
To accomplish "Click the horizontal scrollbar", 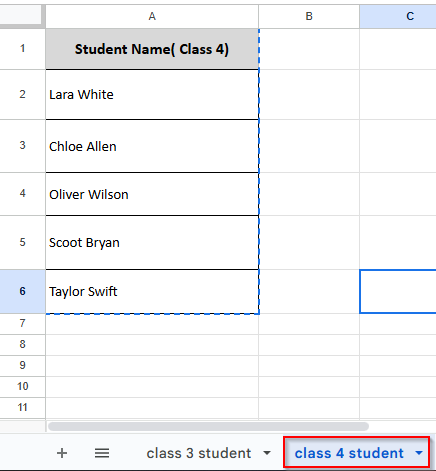I will coord(208,426).
